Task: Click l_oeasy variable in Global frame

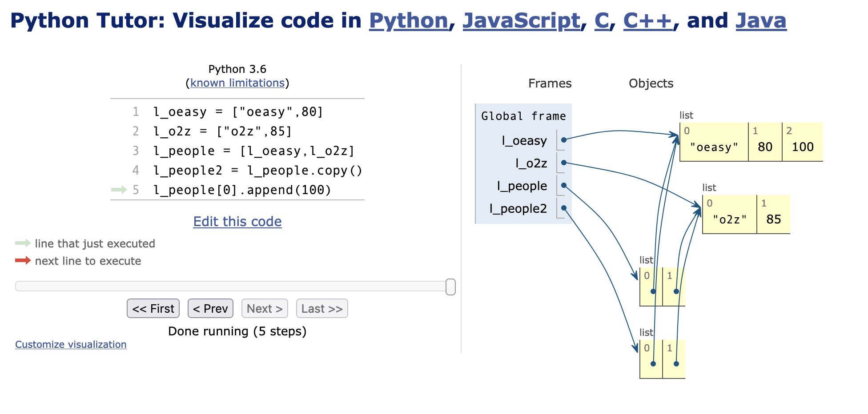Action: [524, 140]
